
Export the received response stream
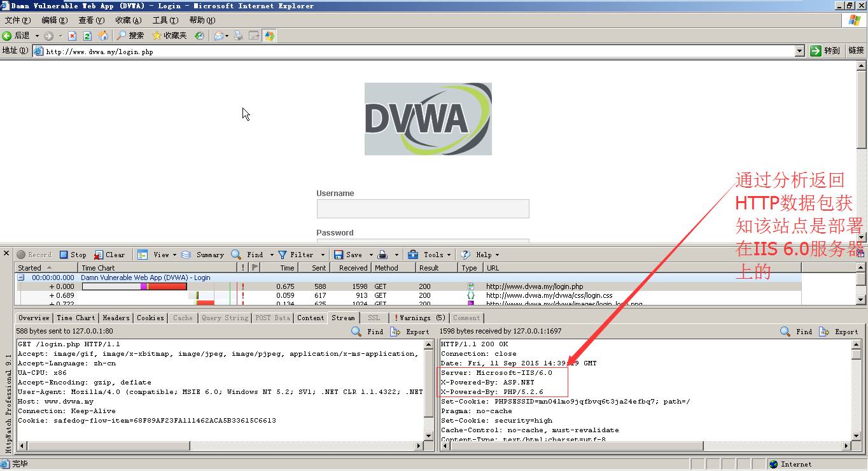pyautogui.click(x=839, y=332)
